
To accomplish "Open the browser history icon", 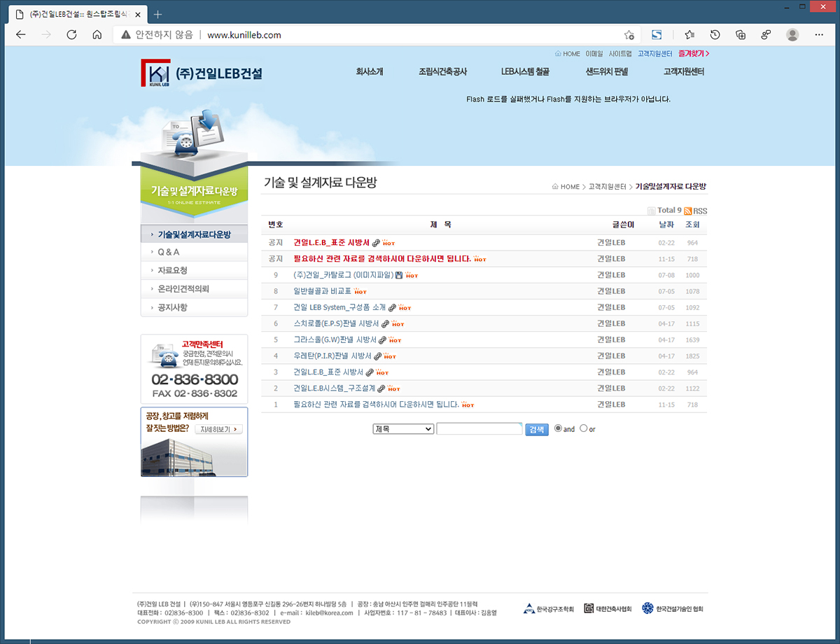I will click(x=715, y=35).
